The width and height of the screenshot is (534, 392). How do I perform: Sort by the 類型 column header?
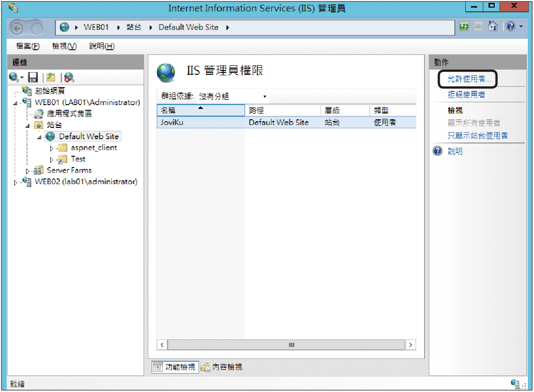click(393, 110)
